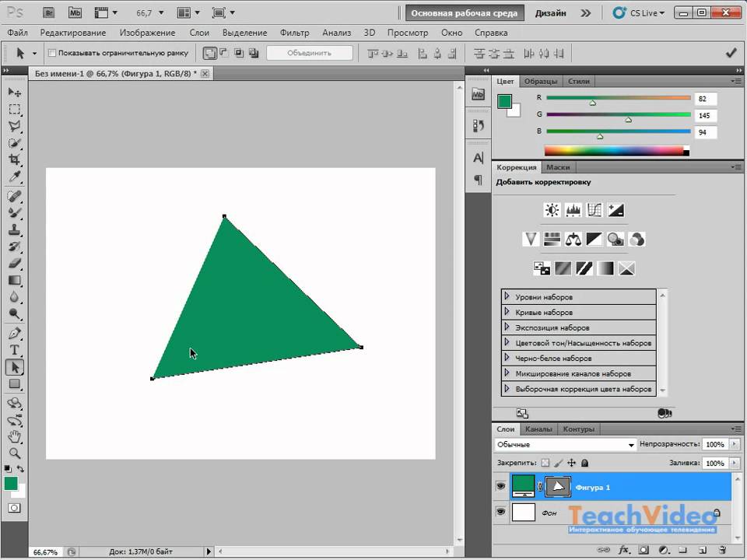747x560 pixels.
Task: Toggle lock all
Action: coord(584,462)
